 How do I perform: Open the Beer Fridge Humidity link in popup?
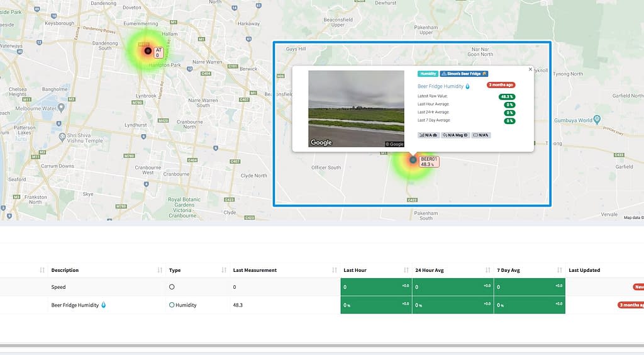pyautogui.click(x=440, y=86)
